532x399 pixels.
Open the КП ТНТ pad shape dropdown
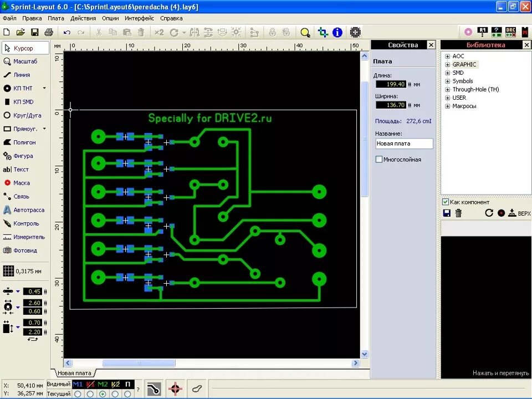pos(44,88)
